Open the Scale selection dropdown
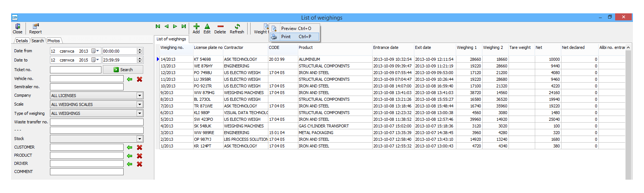Image resolution: width=644 pixels, height=193 pixels. 140,104
